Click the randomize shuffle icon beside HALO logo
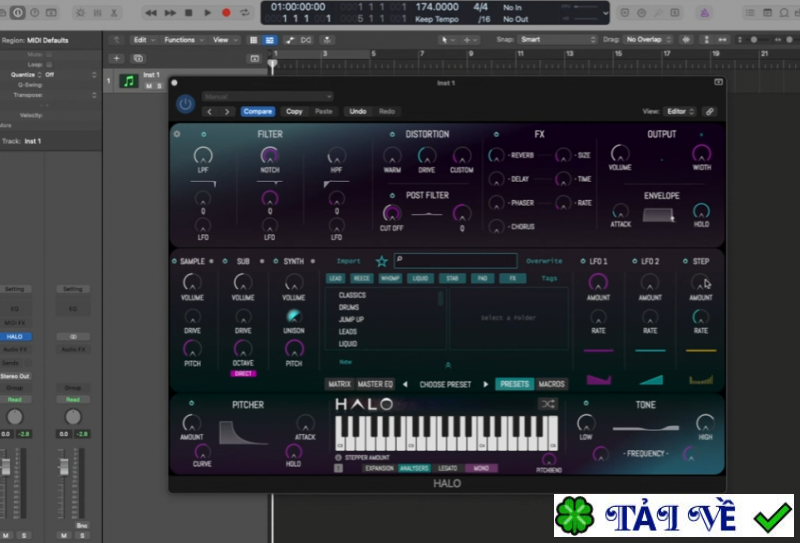 [547, 404]
